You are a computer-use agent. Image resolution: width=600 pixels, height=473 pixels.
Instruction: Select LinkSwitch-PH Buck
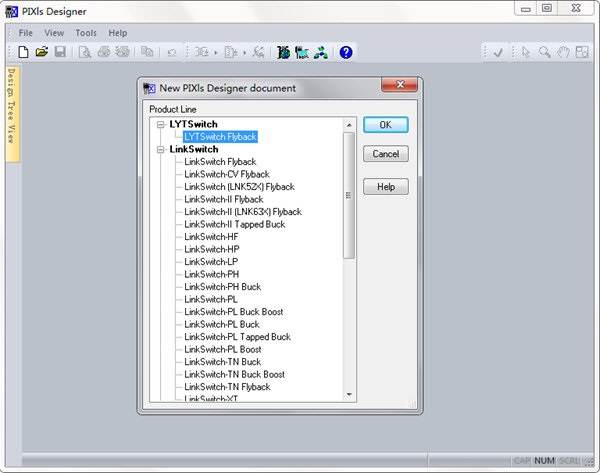point(222,287)
